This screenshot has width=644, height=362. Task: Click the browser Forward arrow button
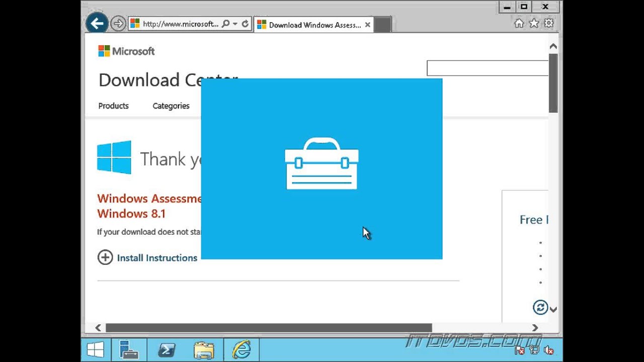tap(118, 24)
